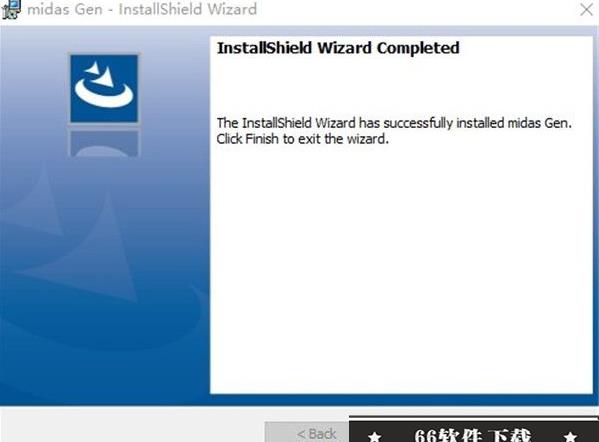This screenshot has height=442, width=599.
Task: Click the right star on the black watermark banner
Action: click(x=570, y=436)
